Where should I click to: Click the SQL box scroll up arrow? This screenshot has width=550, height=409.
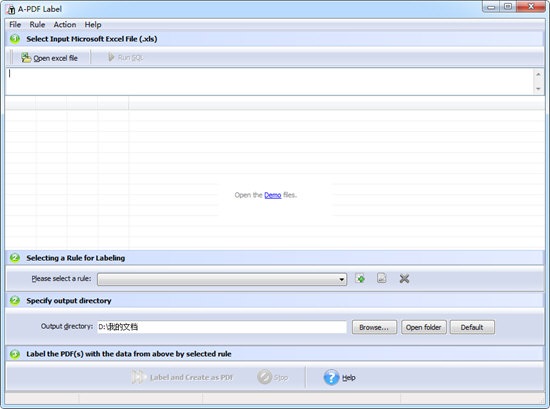pos(538,74)
